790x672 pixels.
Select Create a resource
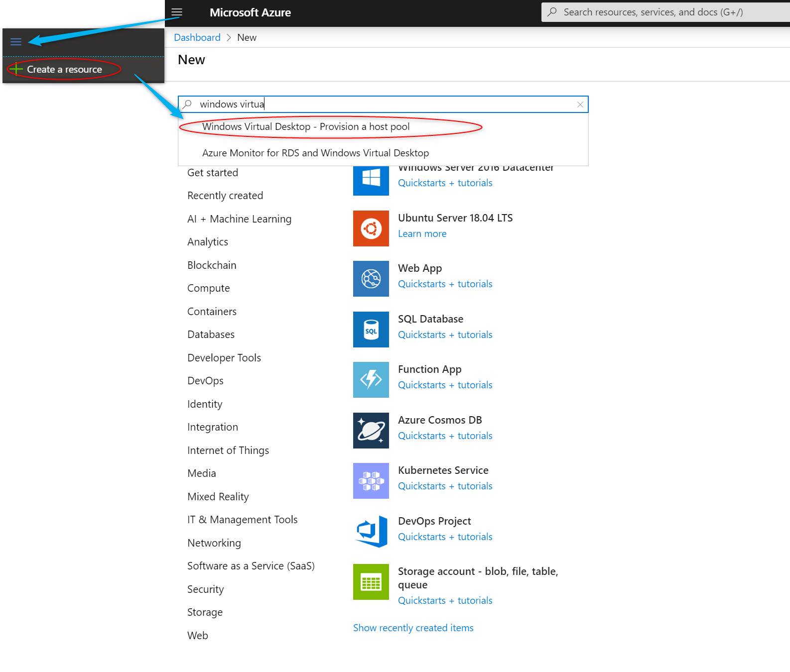click(64, 69)
